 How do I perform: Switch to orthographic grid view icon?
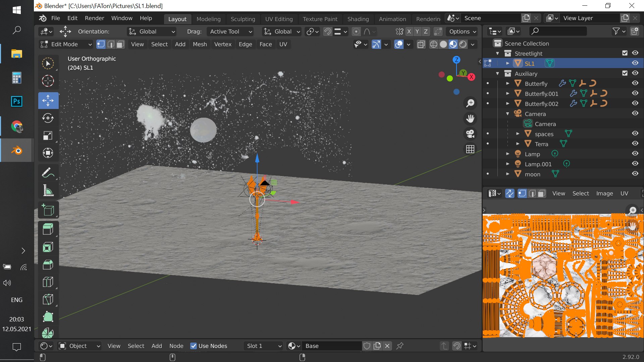(x=470, y=149)
